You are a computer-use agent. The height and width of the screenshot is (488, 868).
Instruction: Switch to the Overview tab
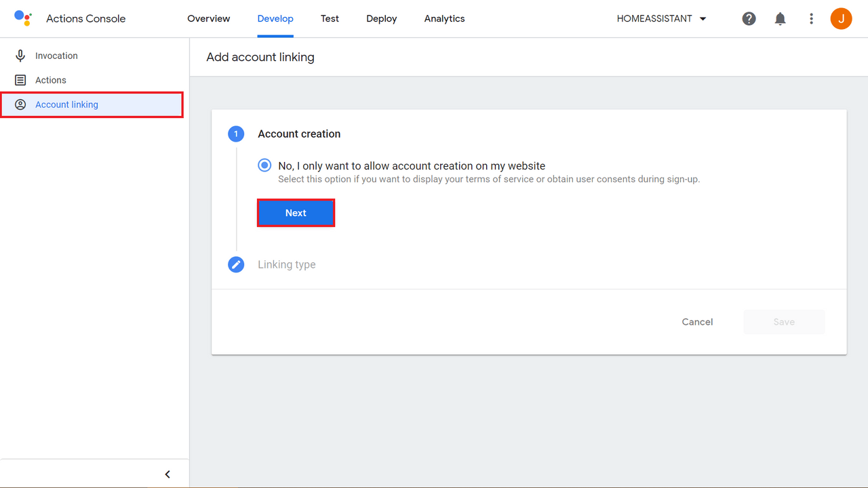tap(209, 19)
